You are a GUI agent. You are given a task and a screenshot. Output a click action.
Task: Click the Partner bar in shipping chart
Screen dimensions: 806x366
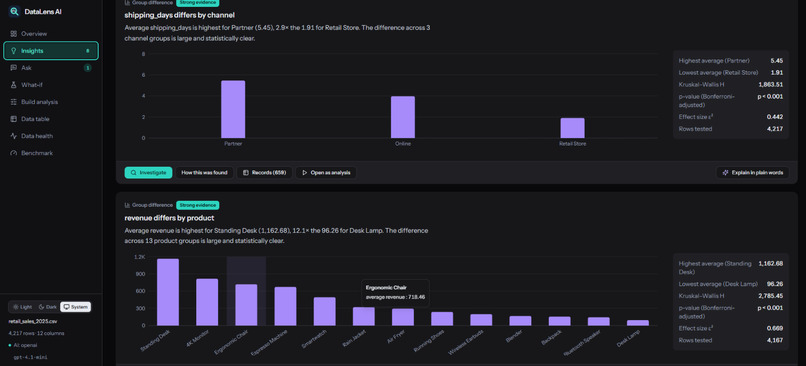pyautogui.click(x=233, y=109)
